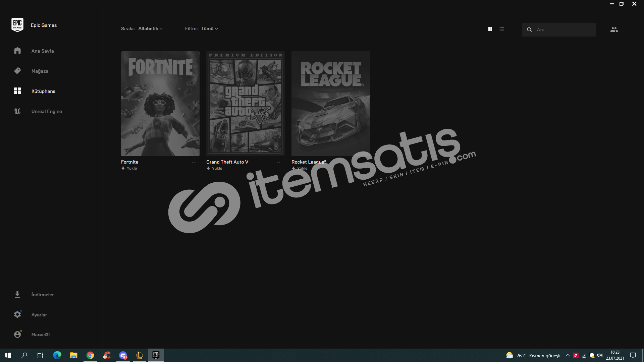Click the settings gear icon

point(17,314)
